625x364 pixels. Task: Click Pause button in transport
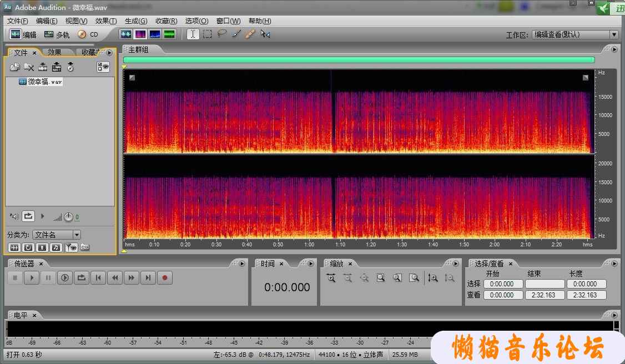pyautogui.click(x=48, y=277)
